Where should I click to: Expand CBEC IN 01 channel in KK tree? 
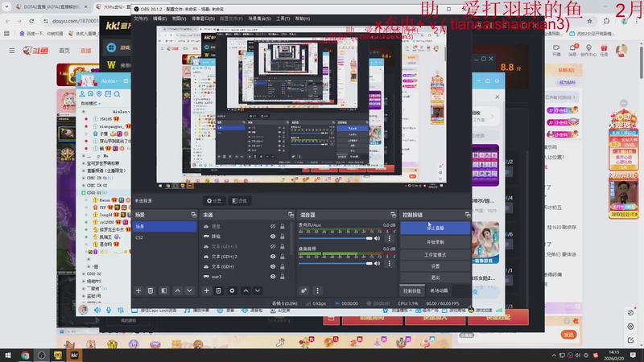pos(84,178)
